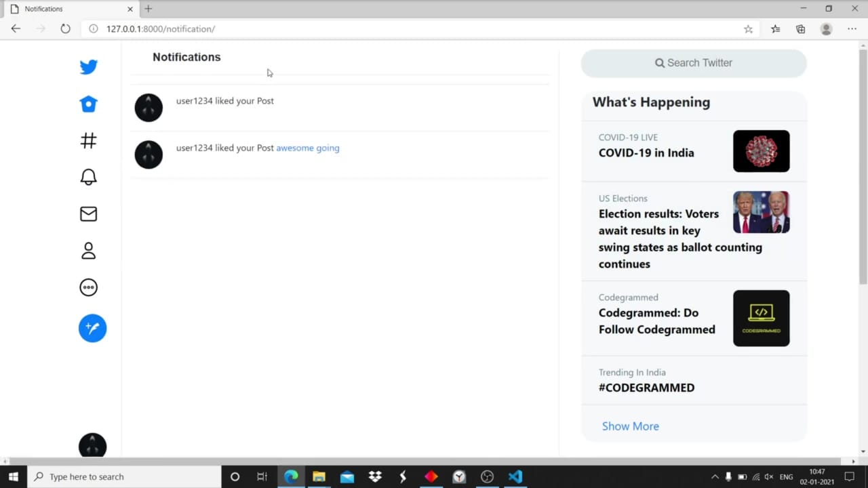Open the browser profile avatar

[826, 29]
